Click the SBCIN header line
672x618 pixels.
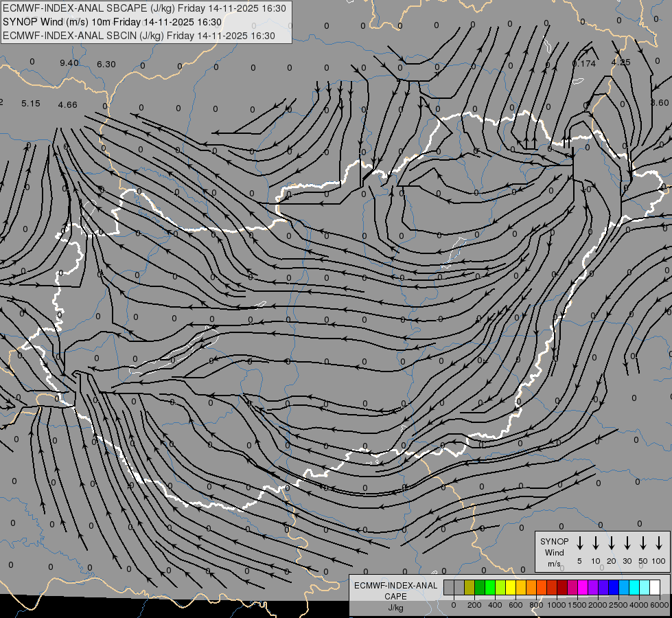(x=139, y=36)
